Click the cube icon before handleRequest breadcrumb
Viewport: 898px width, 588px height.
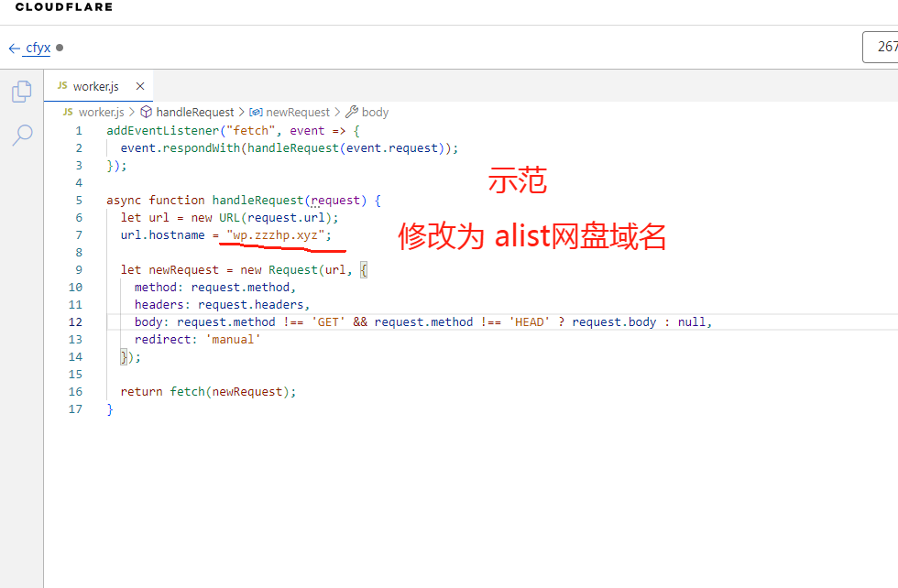pos(146,112)
